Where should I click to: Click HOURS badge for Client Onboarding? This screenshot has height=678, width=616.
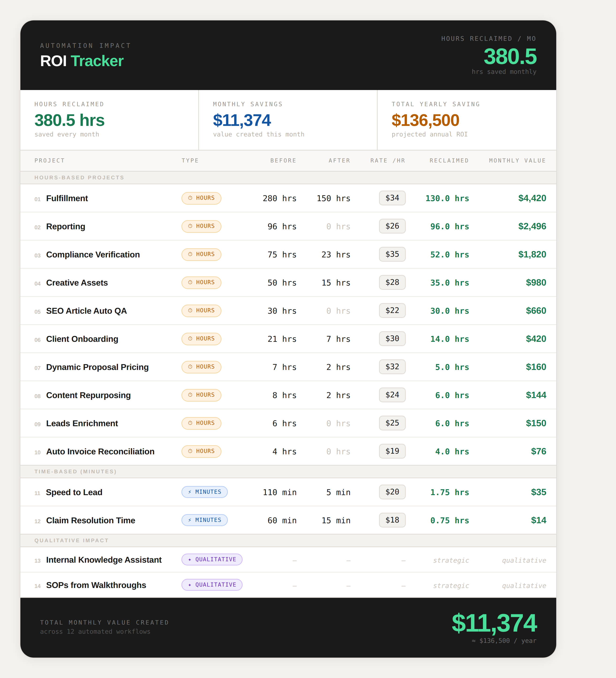pyautogui.click(x=201, y=339)
